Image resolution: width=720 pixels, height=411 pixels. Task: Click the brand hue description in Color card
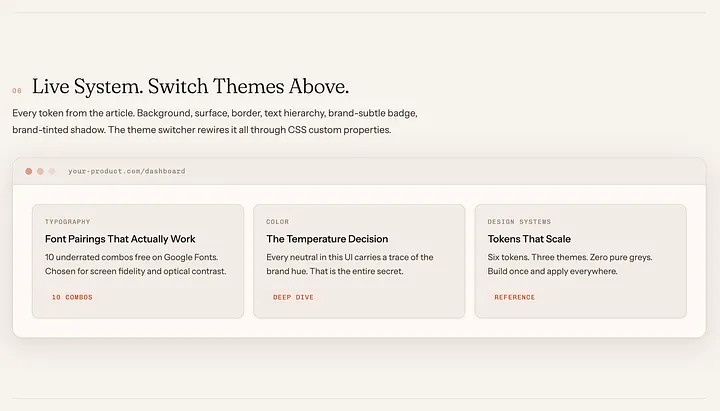350,264
